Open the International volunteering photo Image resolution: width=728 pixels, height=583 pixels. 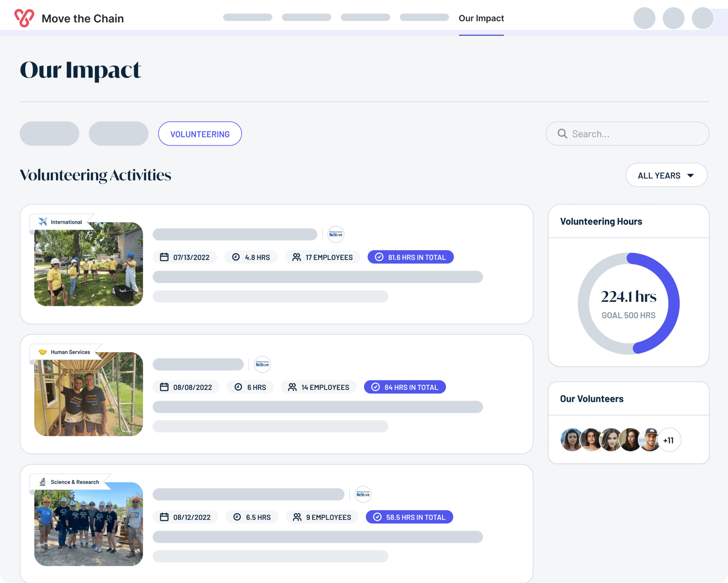88,264
